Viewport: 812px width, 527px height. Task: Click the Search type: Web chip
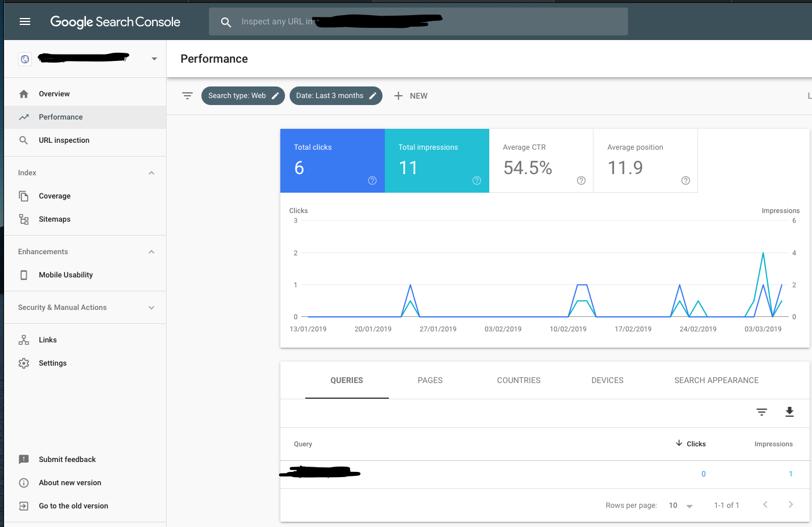pos(243,96)
